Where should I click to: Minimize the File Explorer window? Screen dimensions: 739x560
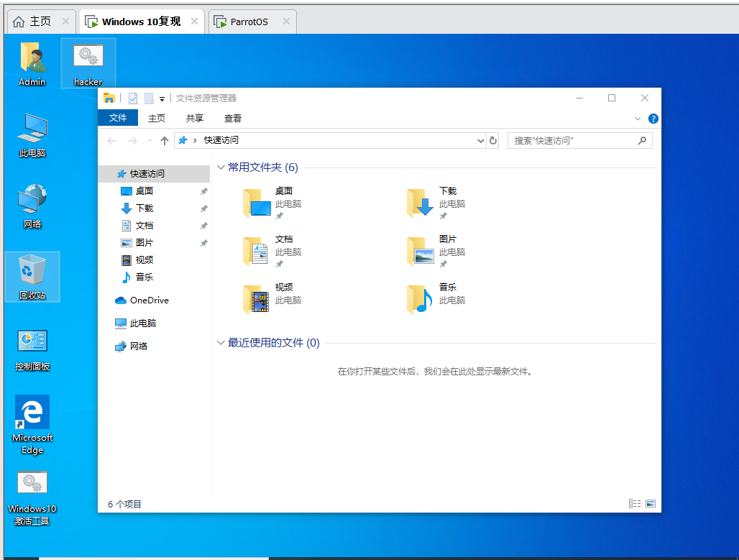(x=579, y=98)
